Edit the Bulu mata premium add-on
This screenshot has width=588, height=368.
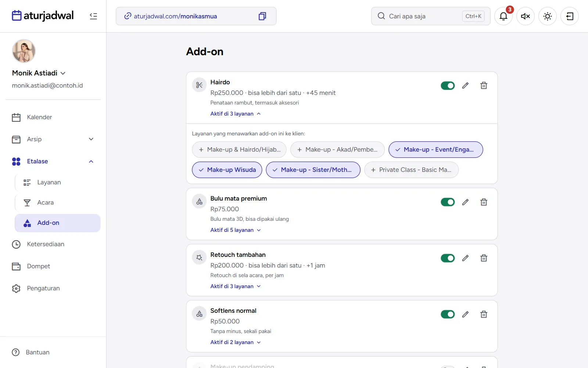pyautogui.click(x=465, y=202)
